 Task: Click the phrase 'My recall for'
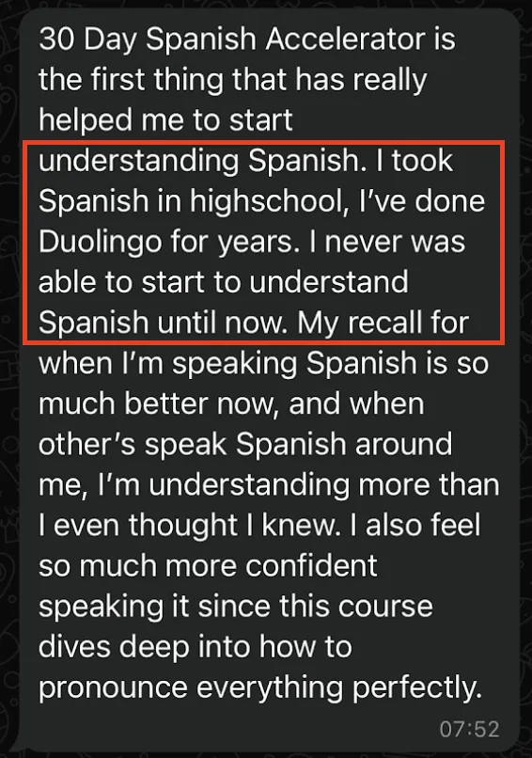(x=383, y=324)
